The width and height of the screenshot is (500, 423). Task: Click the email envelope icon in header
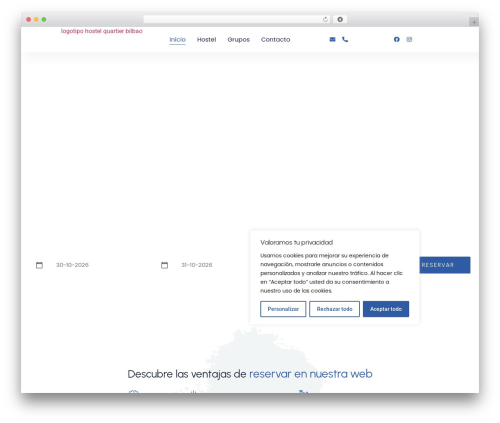pos(332,39)
